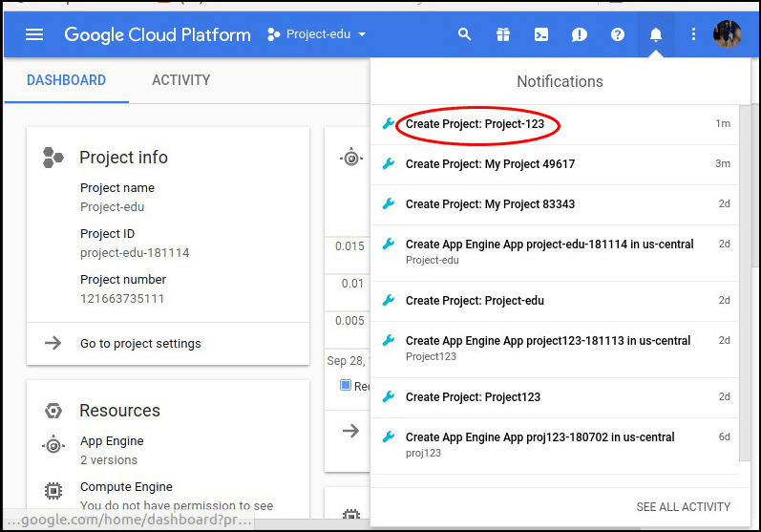Screen dimensions: 761x532
Task: Click the App Engine icon in the chart card
Action: tap(351, 158)
